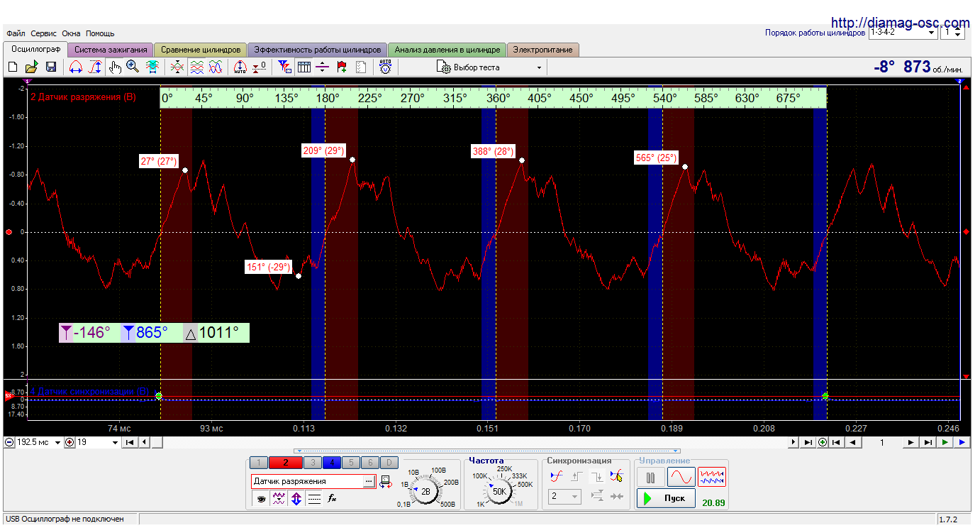980x528 pixels.
Task: Select the single sine wave mode button
Action: tap(681, 477)
